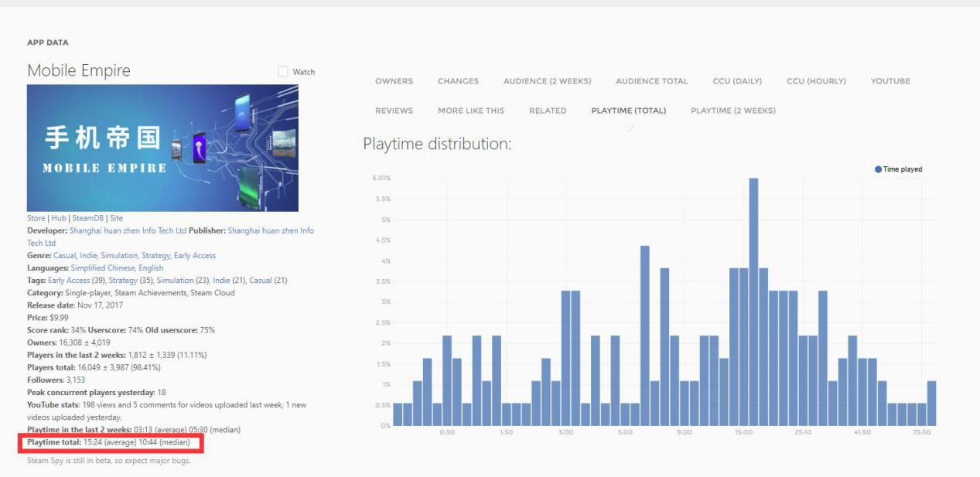Open the Playtime (2 weeks) tab
Viewport: 980px width, 477px height.
coord(732,111)
